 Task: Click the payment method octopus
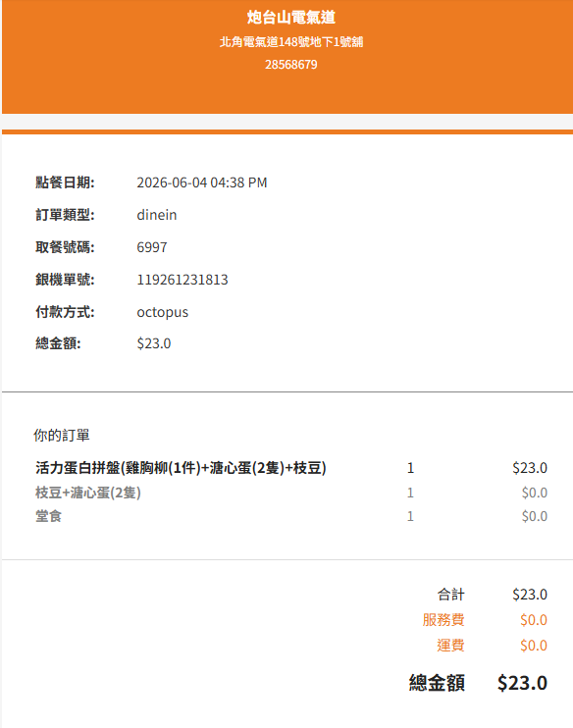163,312
